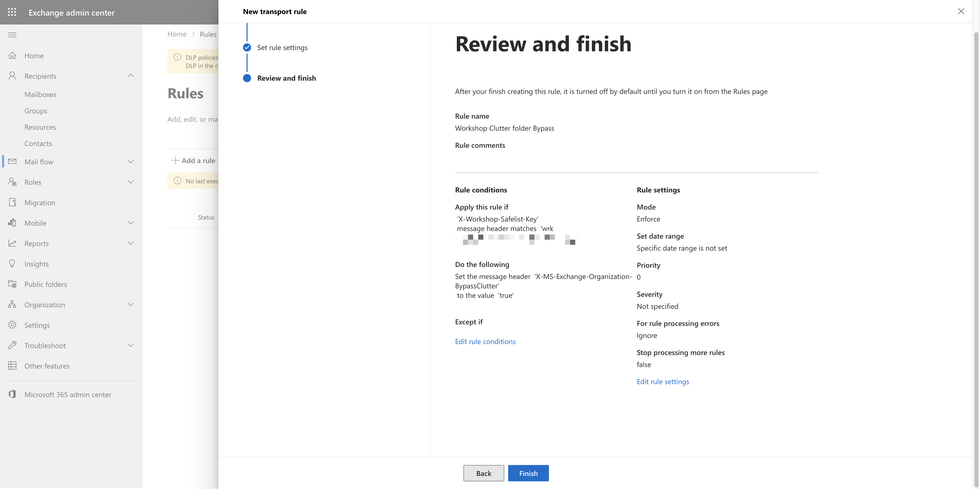This screenshot has width=980, height=489.
Task: Expand the Troubleshoot section chevron
Action: 130,345
